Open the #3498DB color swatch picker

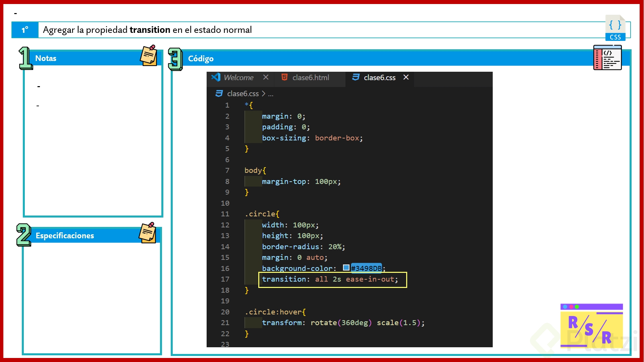346,268
